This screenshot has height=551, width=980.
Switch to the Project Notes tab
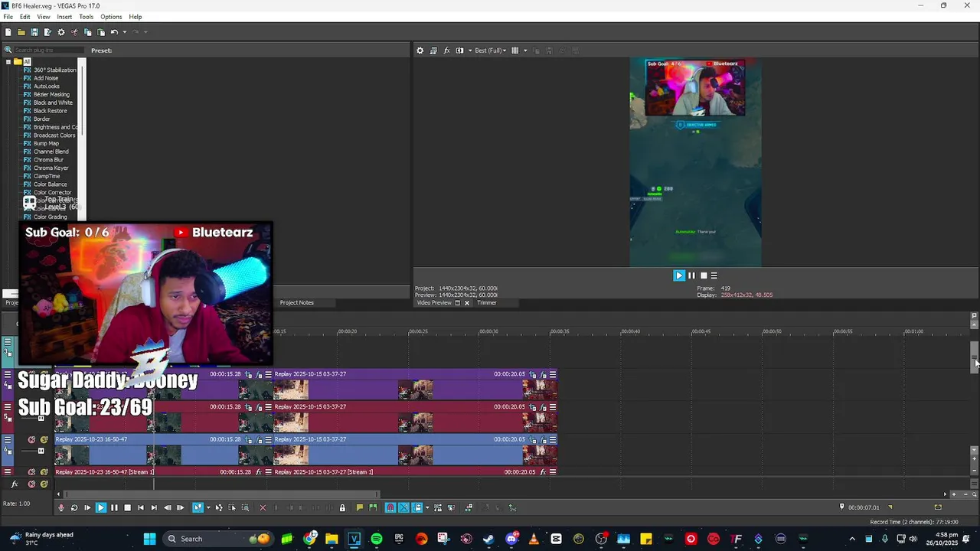point(296,303)
